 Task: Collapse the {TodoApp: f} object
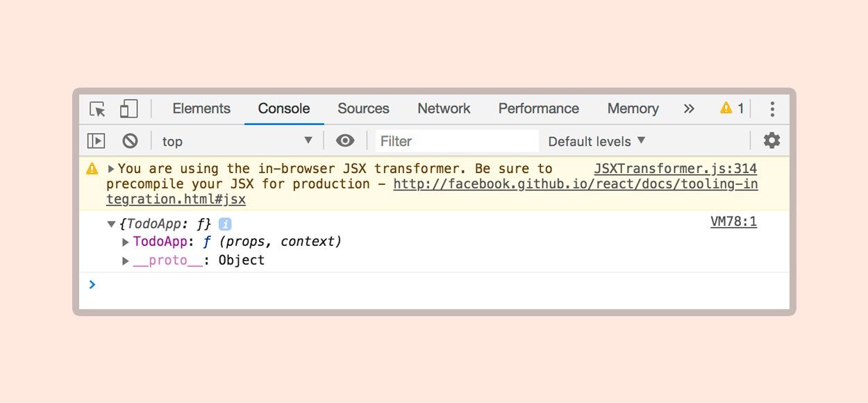pos(111,224)
